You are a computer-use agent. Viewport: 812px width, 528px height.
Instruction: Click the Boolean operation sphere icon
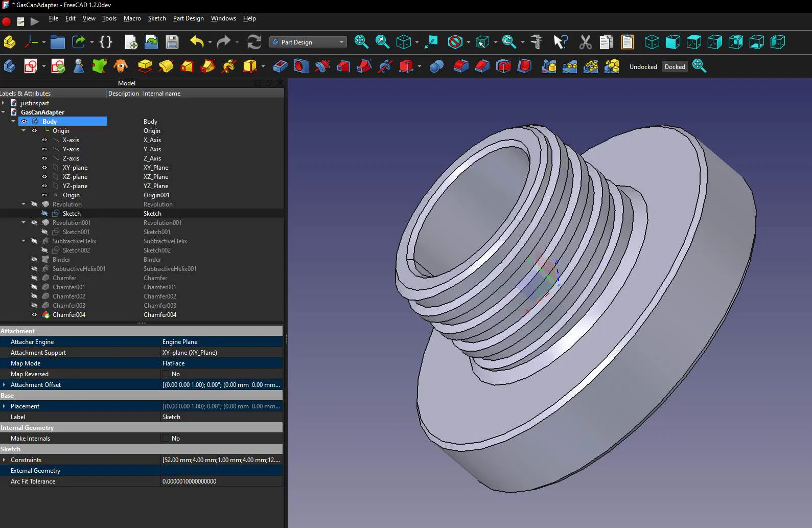[x=436, y=66]
